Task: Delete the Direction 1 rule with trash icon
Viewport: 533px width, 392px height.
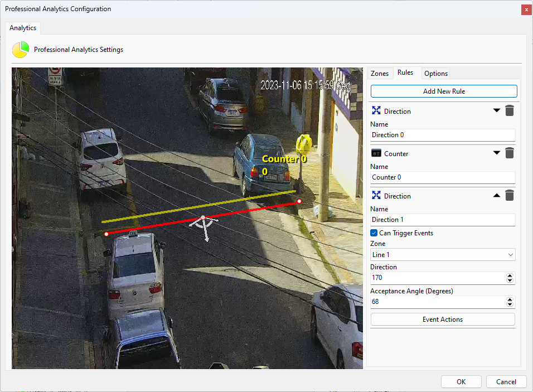Action: (x=509, y=196)
